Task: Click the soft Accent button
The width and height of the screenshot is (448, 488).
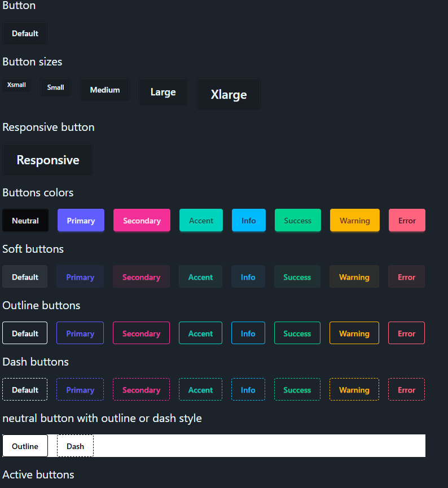Action: click(x=200, y=276)
